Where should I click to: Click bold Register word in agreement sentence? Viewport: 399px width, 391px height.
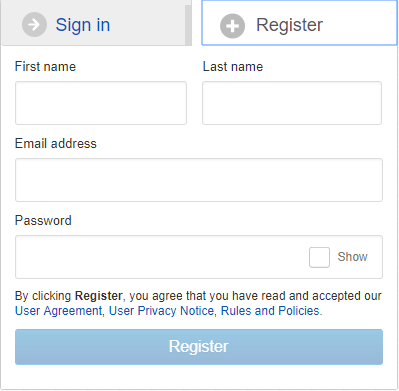coord(99,296)
